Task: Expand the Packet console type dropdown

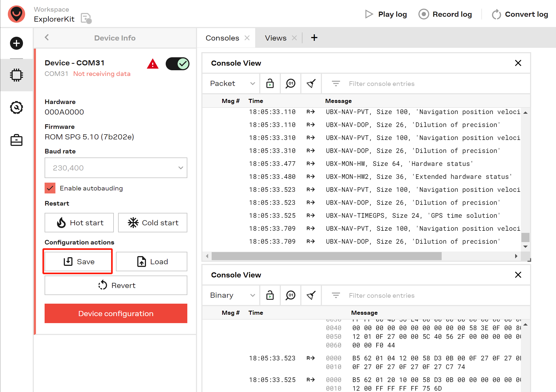Action: 232,83
